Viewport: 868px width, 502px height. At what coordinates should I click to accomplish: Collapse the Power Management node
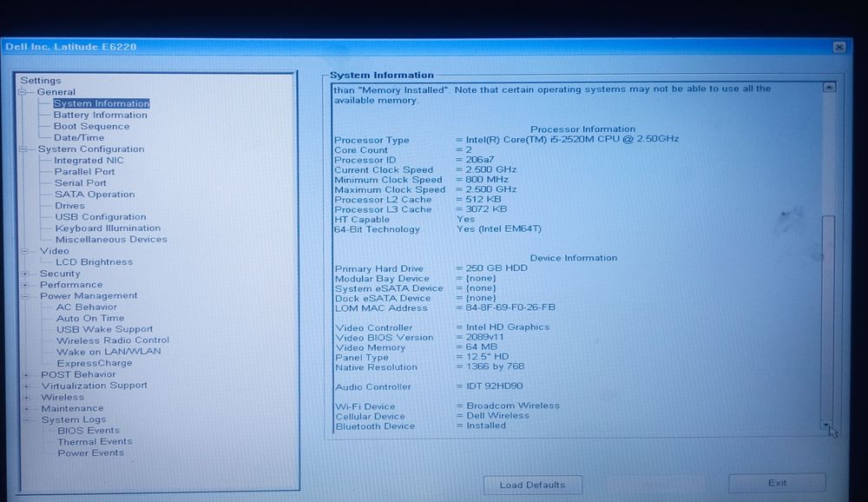tap(25, 296)
